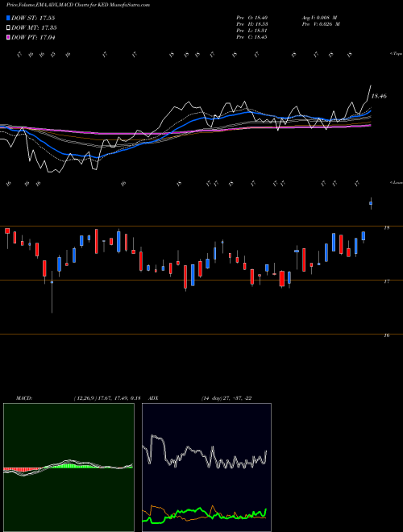Select the 'DOW ST: 17.55' legend text
This screenshot has height=532, width=403.
point(33,18)
